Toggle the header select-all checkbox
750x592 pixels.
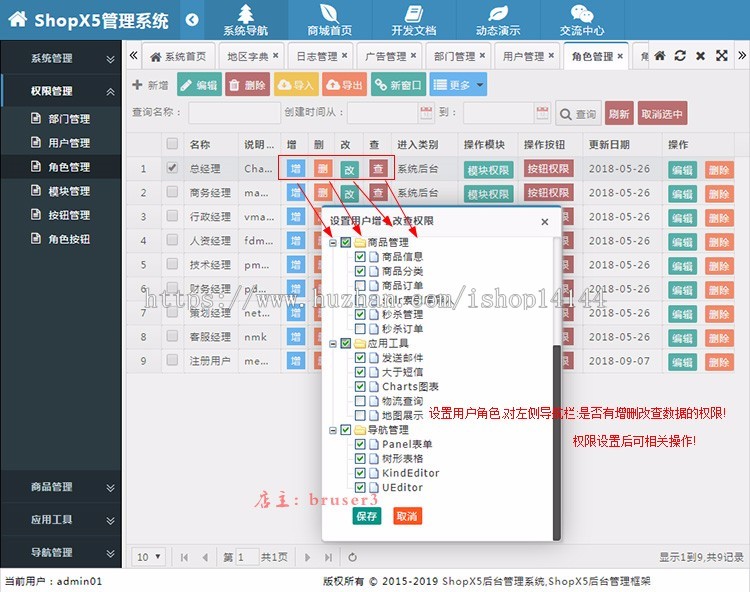point(172,143)
